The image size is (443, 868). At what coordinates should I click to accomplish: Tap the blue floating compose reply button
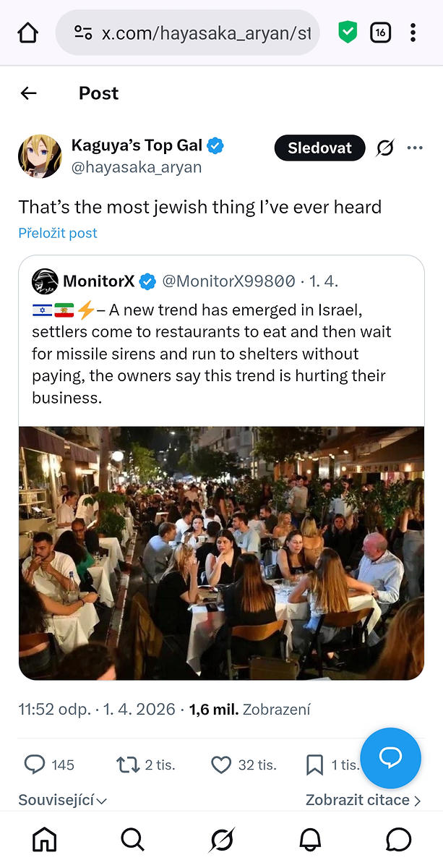click(x=390, y=758)
